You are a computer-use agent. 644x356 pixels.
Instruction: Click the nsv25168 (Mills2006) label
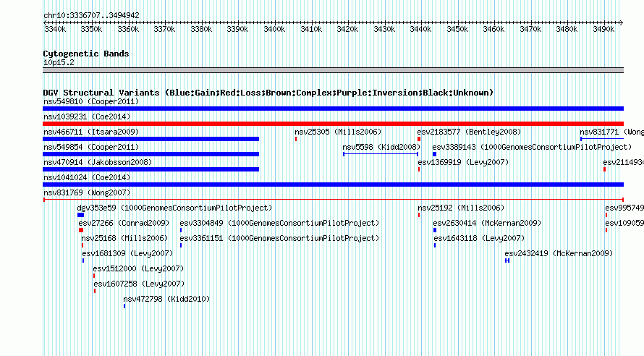124,238
